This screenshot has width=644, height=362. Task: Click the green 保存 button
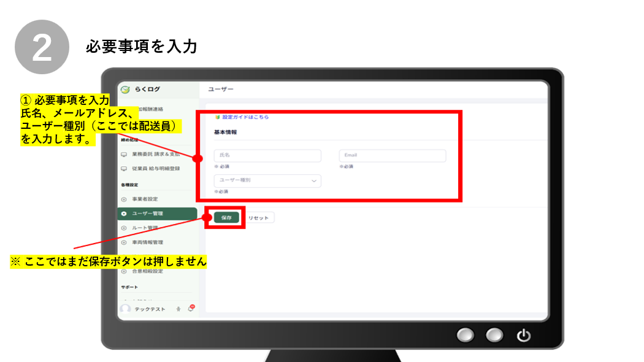pos(226,218)
